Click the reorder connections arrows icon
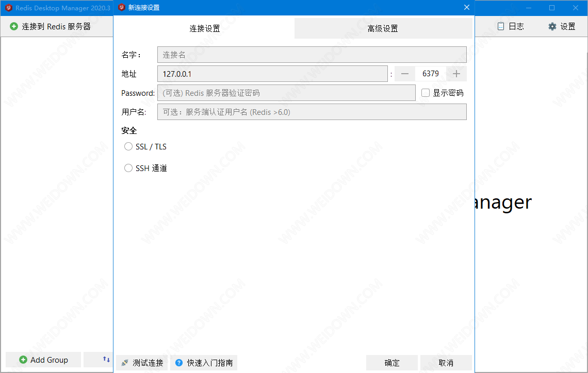This screenshot has width=588, height=373. tap(106, 359)
